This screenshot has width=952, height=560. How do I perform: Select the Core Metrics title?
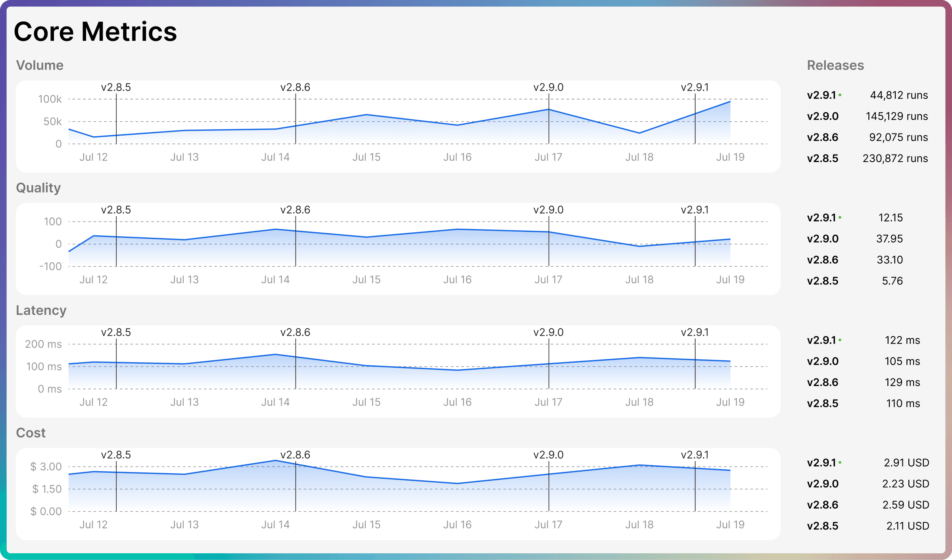coord(95,31)
